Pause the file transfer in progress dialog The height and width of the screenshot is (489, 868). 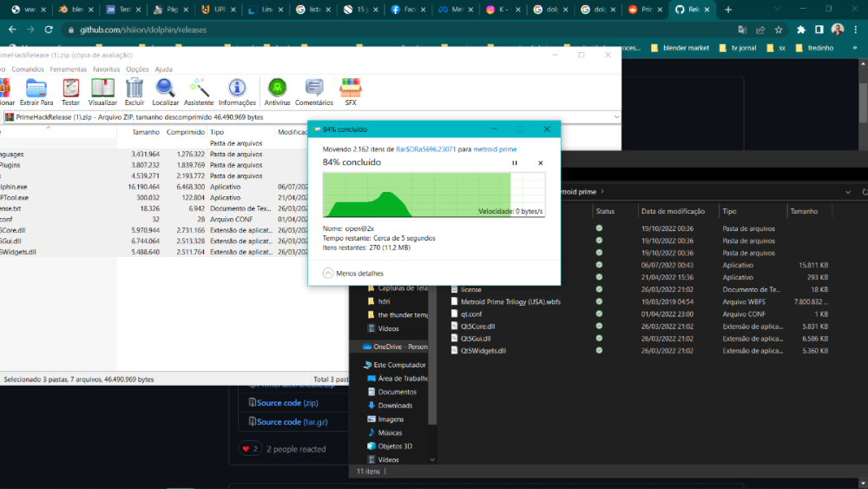click(514, 162)
